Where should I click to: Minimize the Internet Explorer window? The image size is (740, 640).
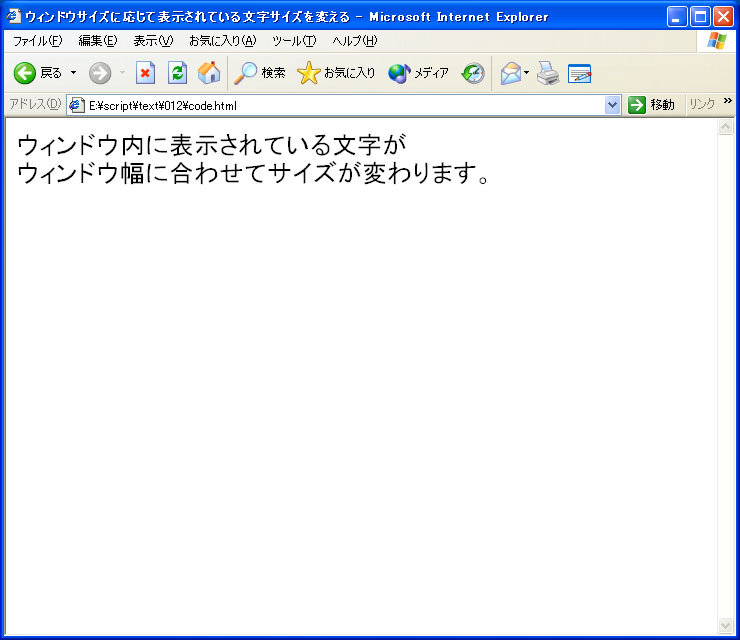point(677,17)
